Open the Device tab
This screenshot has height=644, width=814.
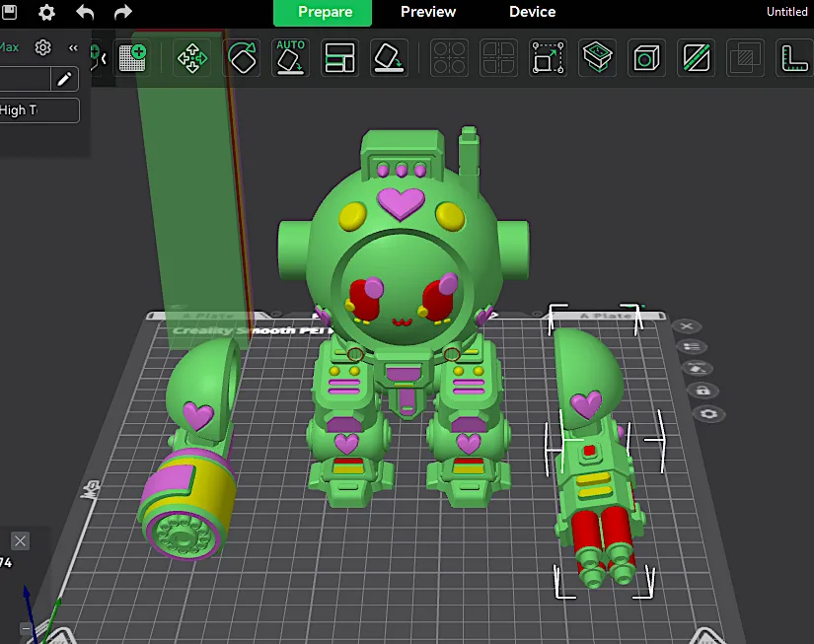[532, 12]
